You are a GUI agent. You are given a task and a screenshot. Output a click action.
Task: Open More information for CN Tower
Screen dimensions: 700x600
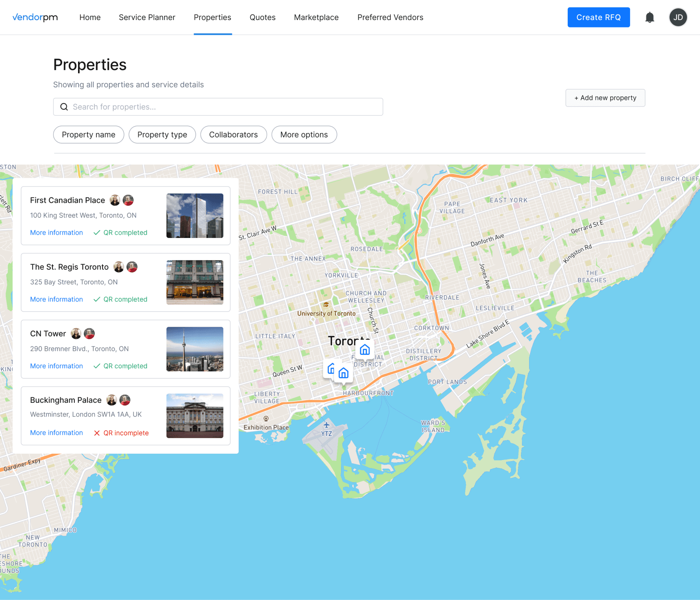[56, 366]
